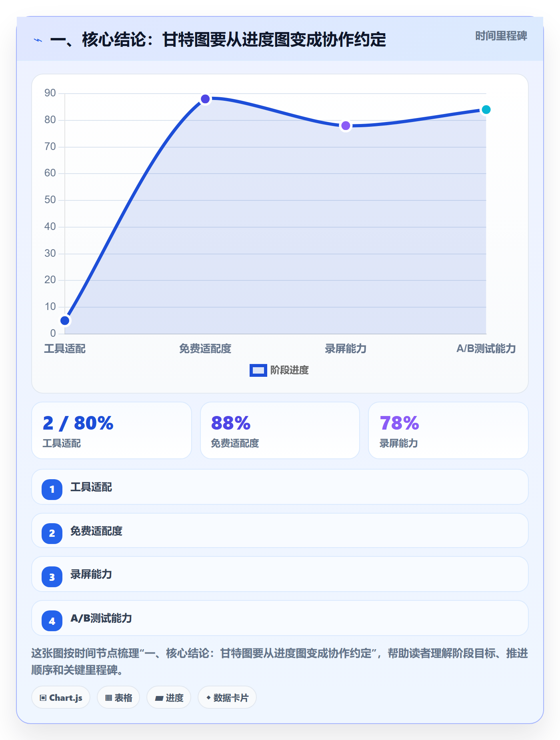560x740 pixels.
Task: Select the 免费适配度 step row title
Action: 96,531
